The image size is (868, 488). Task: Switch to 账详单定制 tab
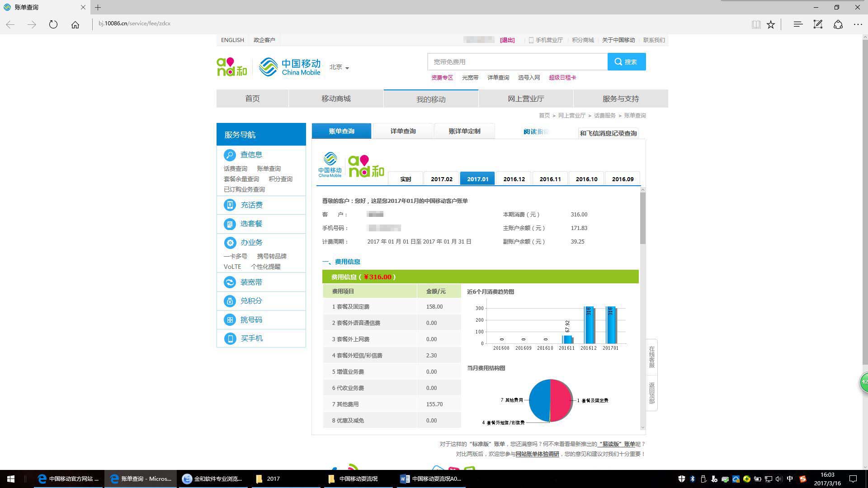(464, 131)
